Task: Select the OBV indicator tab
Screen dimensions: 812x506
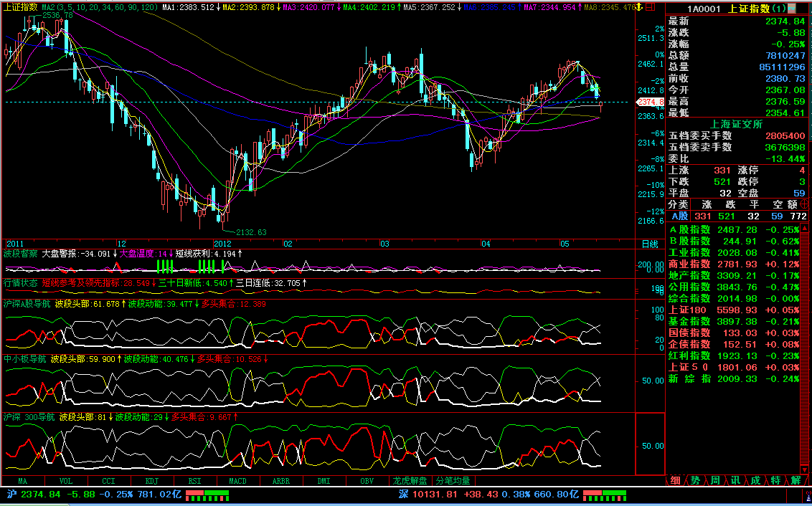Action: 367,481
